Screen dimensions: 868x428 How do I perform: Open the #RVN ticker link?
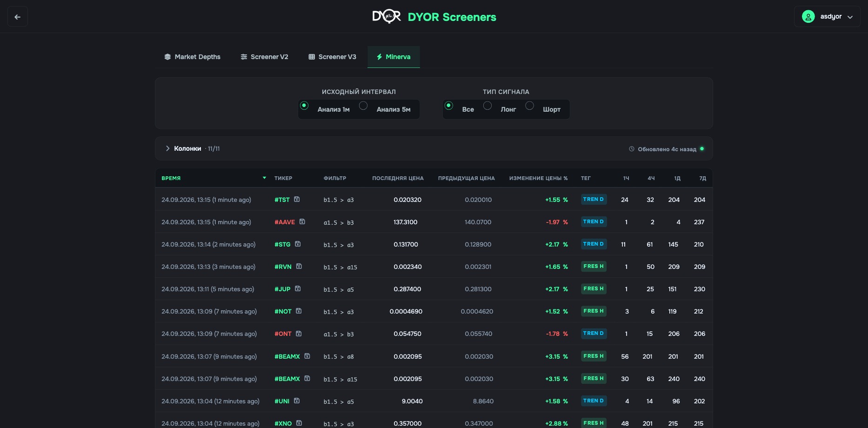[283, 267]
